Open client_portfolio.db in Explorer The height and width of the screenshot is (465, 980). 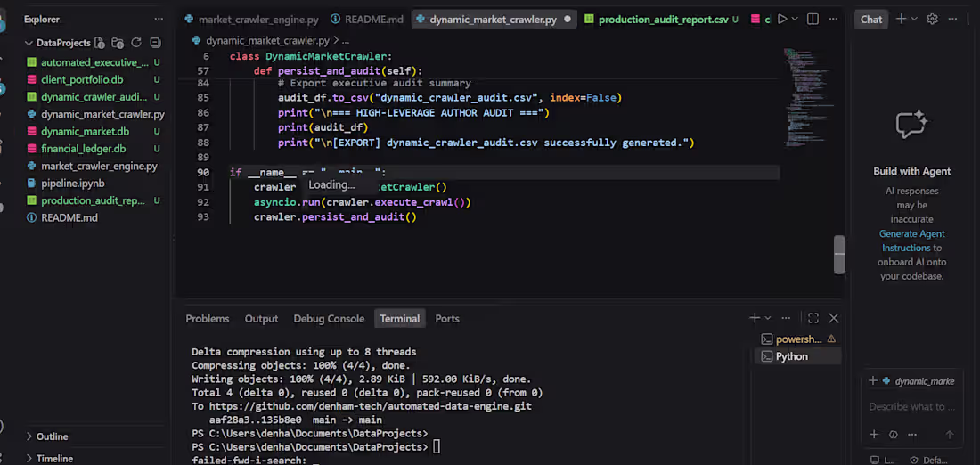[x=82, y=80]
